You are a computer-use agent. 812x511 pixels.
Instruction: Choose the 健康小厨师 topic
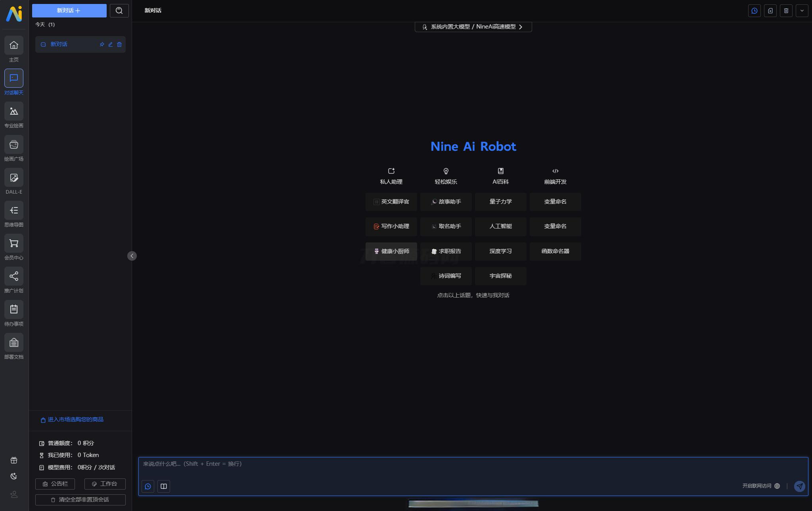(391, 252)
